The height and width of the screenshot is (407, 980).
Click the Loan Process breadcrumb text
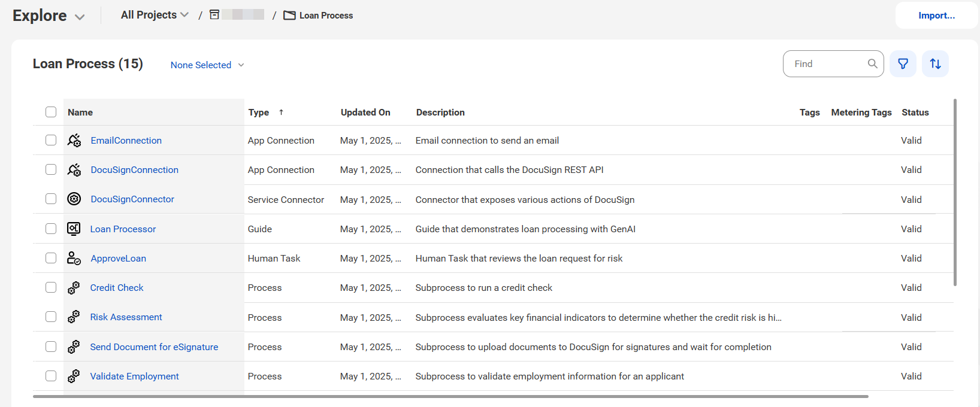click(x=326, y=16)
